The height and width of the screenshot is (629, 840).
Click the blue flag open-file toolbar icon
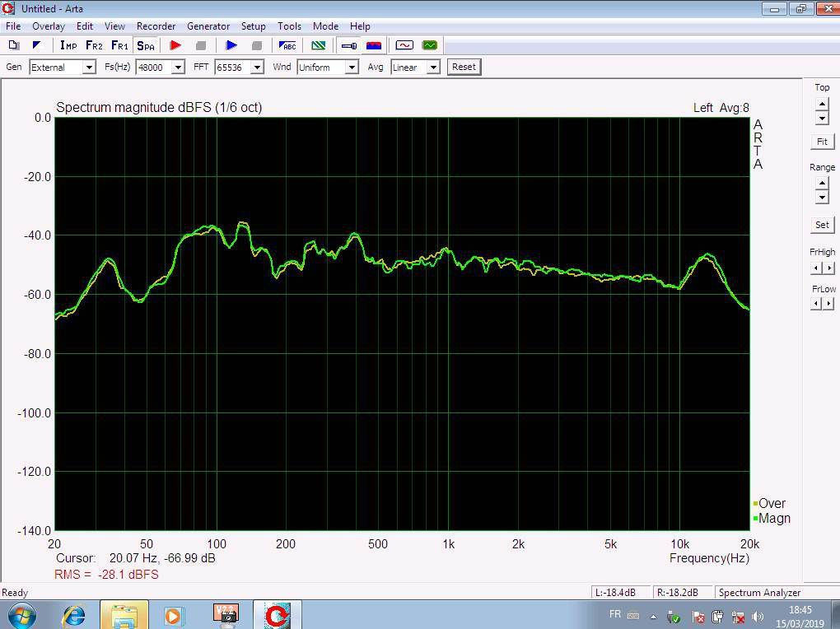[x=36, y=45]
